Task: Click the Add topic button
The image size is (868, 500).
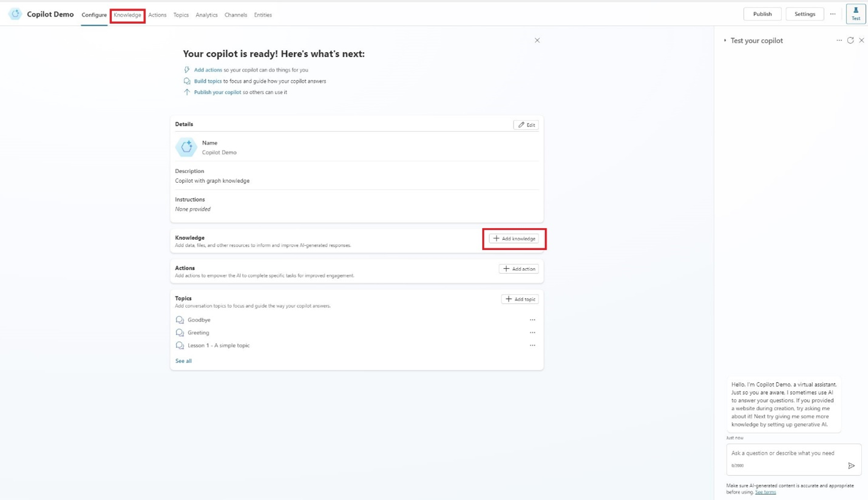Action: point(520,299)
